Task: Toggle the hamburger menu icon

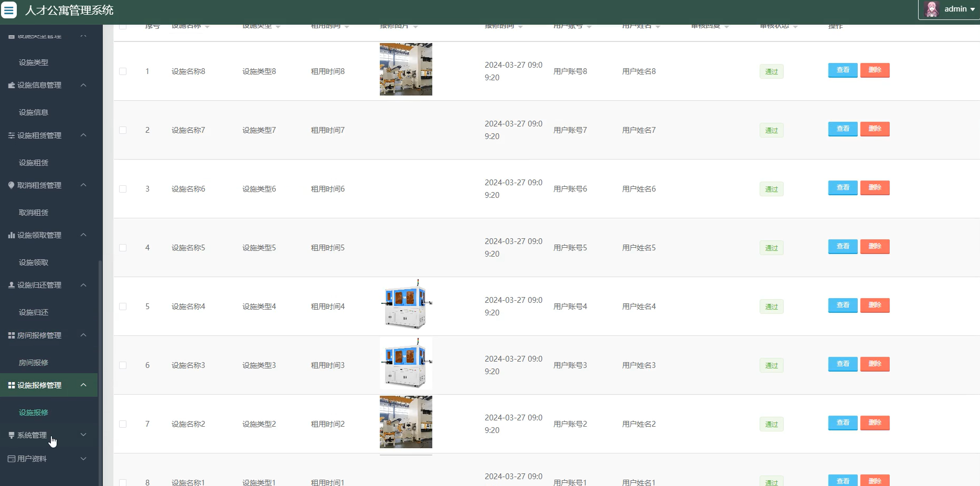Action: (9, 10)
